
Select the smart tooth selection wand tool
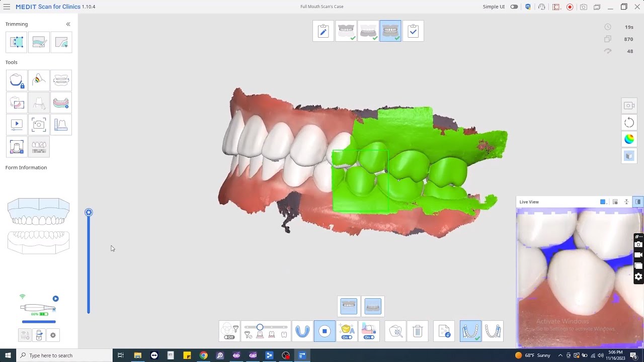[396, 331]
